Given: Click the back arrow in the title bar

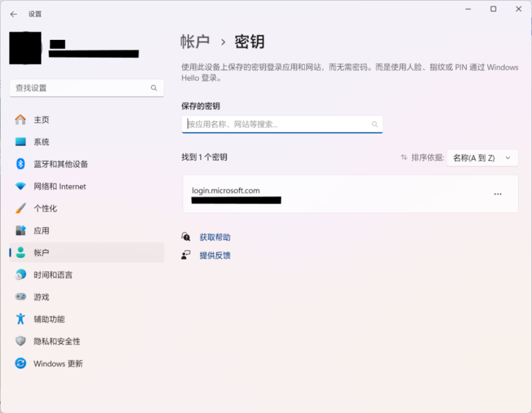Looking at the screenshot, I should pos(13,14).
